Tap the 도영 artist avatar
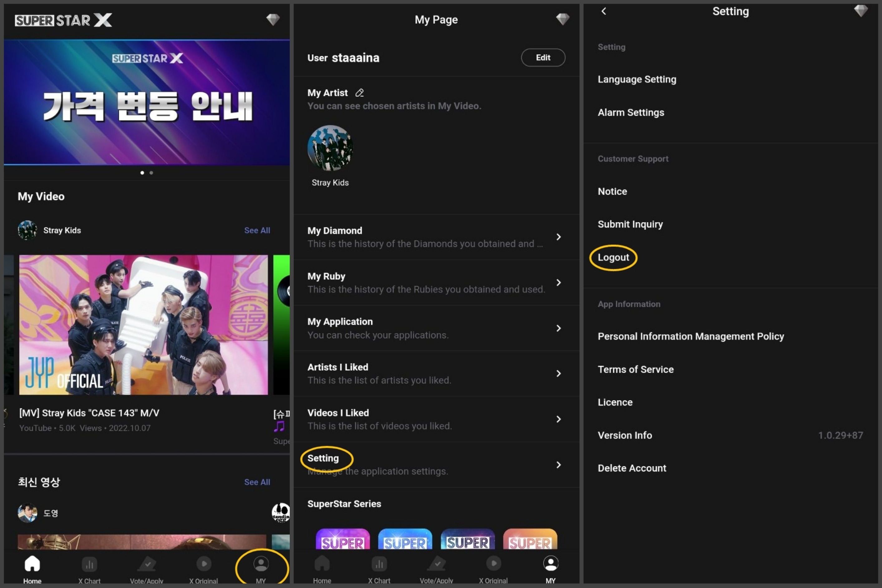The width and height of the screenshot is (882, 588). coord(27,513)
